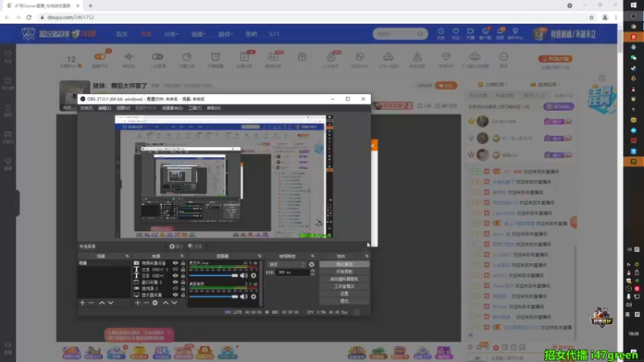This screenshot has width=644, height=362.
Task: Adjust the microphone volume slider
Action: point(213,275)
